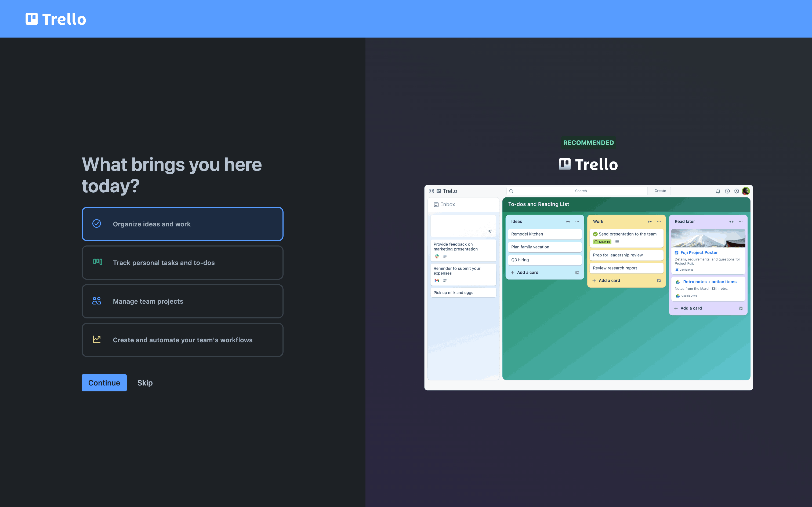Open the help question mark icon

[727, 191]
